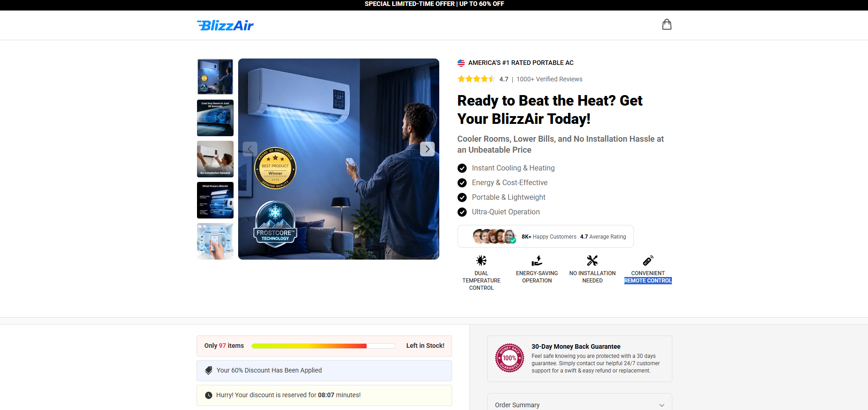
Task: Click the '4.7 Average Rating' text
Action: pos(603,237)
